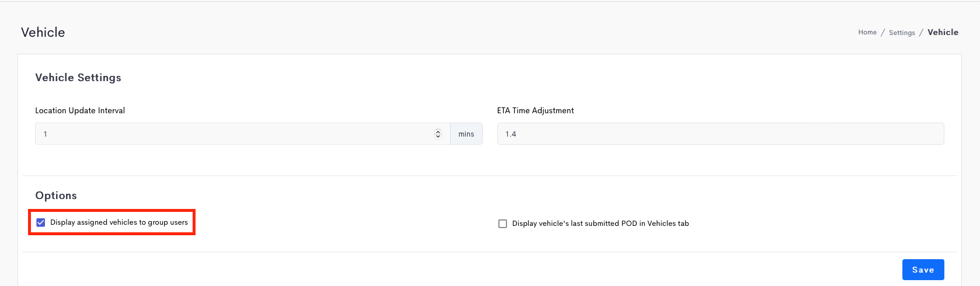Enable Display vehicle's last submitted POD checkbox

503,224
